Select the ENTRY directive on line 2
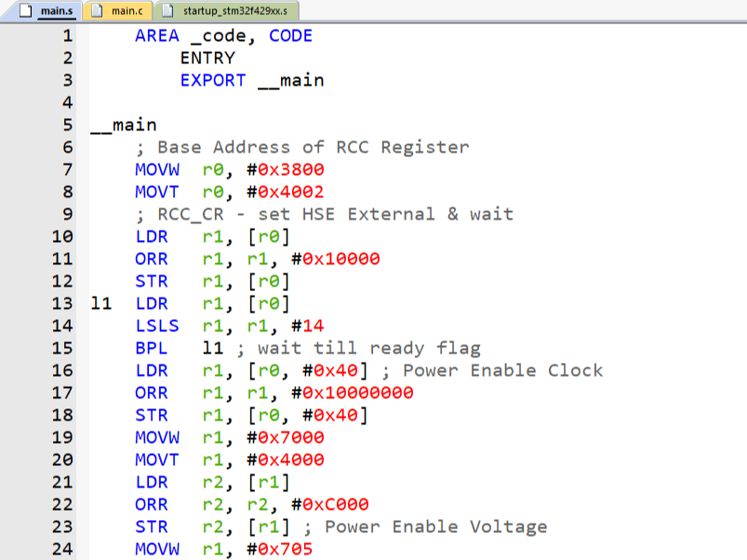Image resolution: width=747 pixels, height=560 pixels. pos(208,58)
